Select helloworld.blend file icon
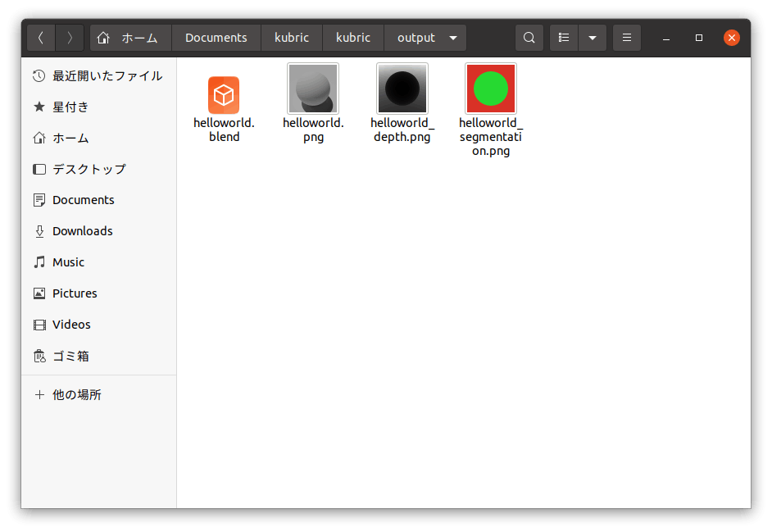 (x=224, y=95)
